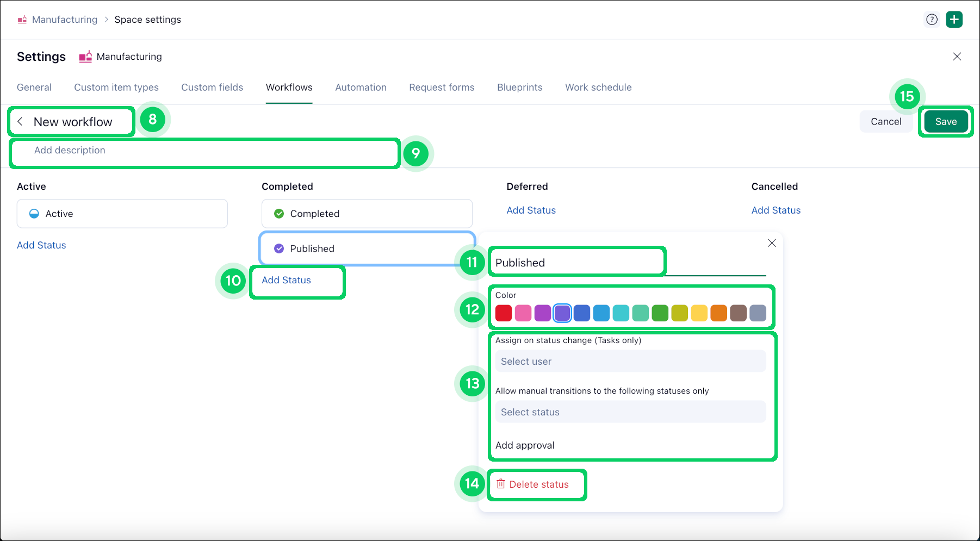Open the Select user dropdown

(630, 362)
